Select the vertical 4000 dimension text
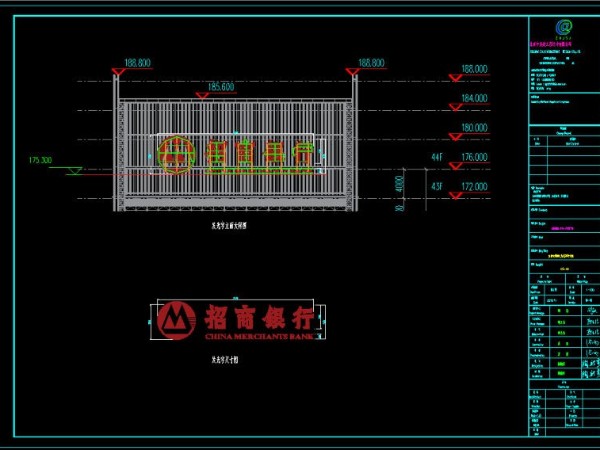This screenshot has height=450, width=600. tap(399, 184)
